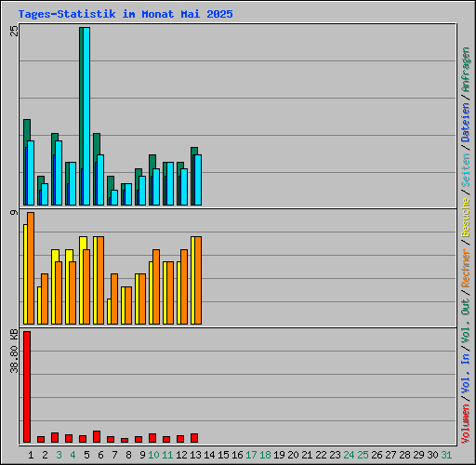Click the orange Rechner bar on day 13
The width and height of the screenshot is (476, 465).
click(198, 281)
